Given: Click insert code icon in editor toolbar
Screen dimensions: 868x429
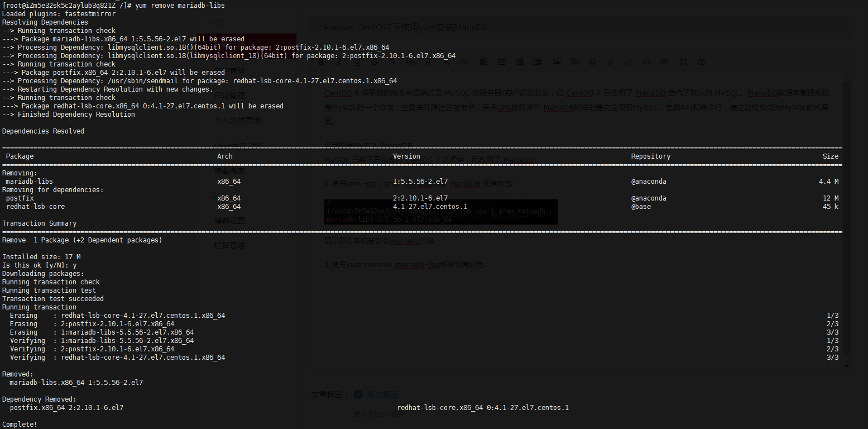Looking at the screenshot, I should 646,62.
